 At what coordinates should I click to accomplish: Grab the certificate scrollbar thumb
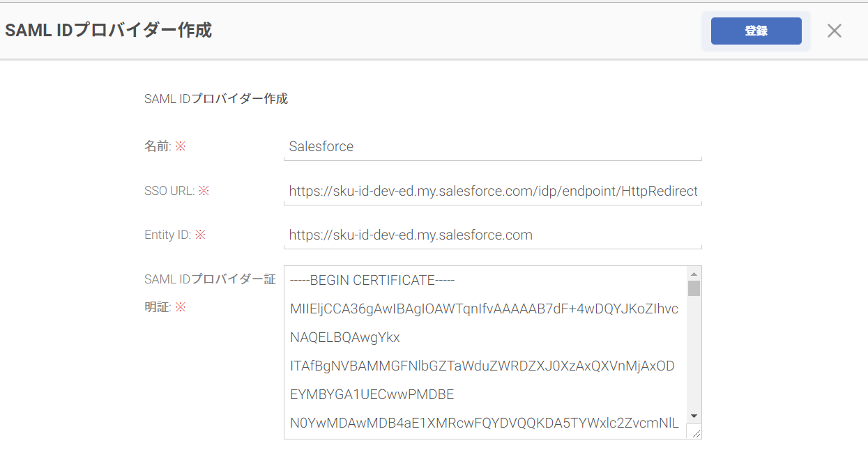click(x=694, y=288)
